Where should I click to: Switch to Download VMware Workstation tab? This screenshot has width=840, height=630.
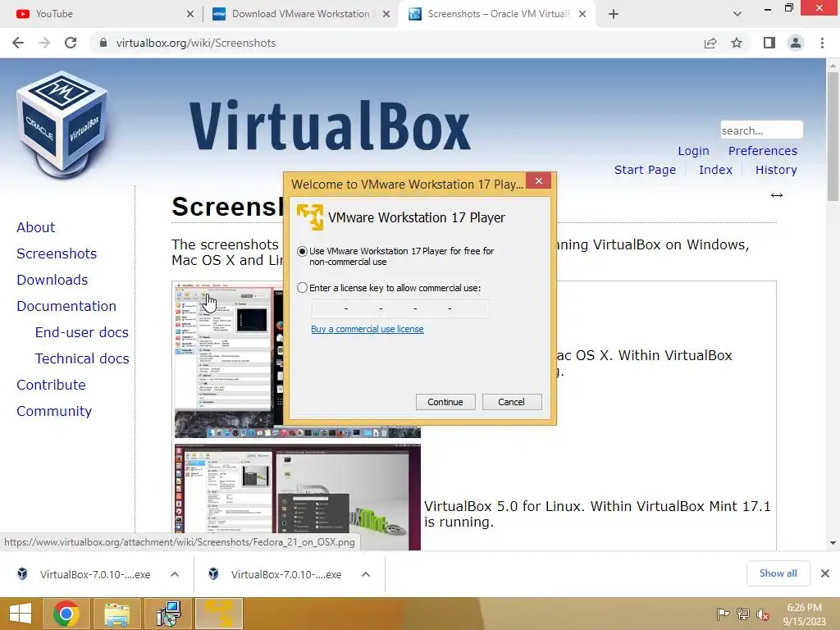(300, 14)
